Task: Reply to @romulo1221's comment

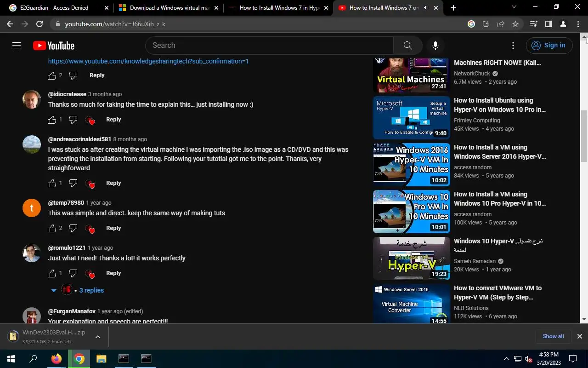Action: tap(113, 273)
